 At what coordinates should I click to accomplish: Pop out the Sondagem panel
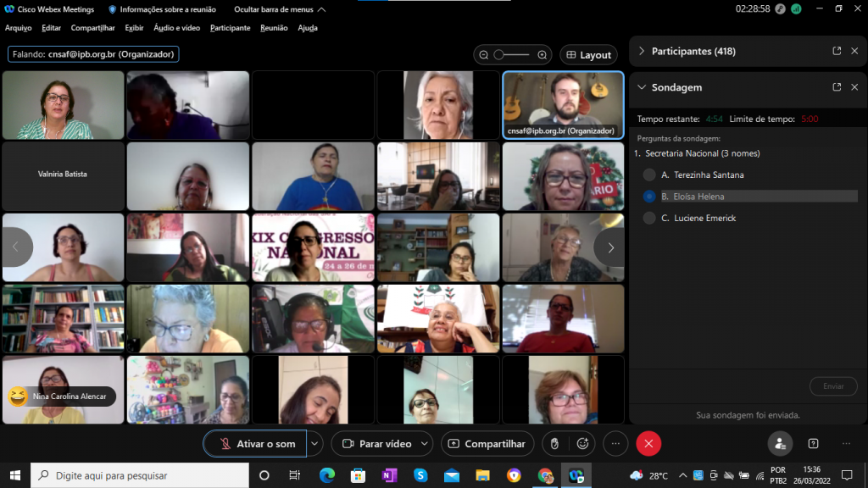click(x=837, y=87)
